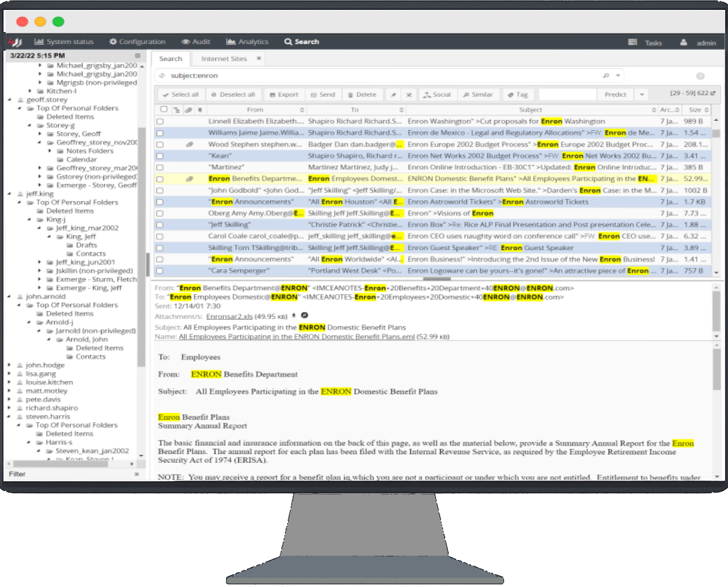
Task: Open the All Employees Participating .eml link
Action: [296, 337]
